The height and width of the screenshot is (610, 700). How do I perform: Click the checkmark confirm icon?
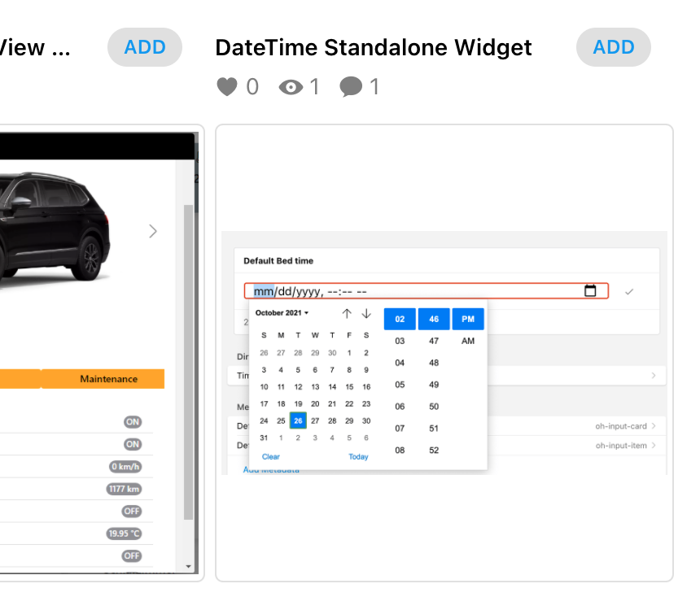point(629,291)
